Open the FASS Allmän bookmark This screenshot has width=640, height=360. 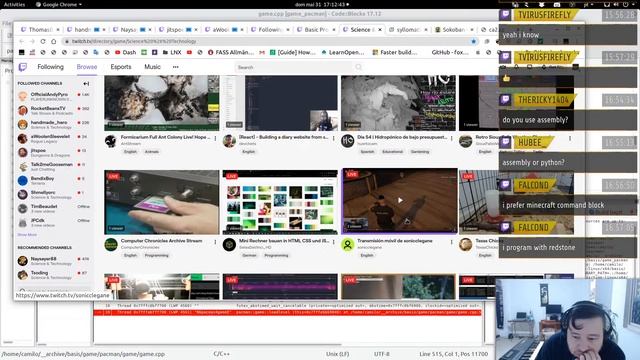click(231, 52)
